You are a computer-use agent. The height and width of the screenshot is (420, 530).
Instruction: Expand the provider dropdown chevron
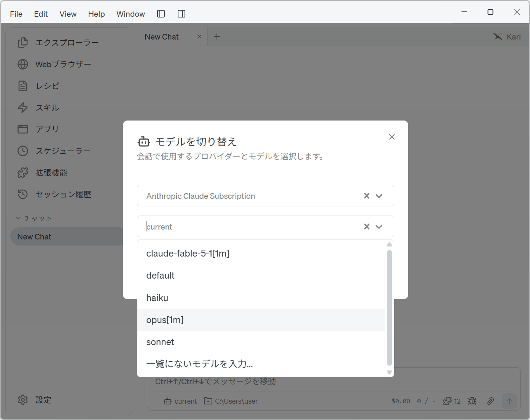379,196
